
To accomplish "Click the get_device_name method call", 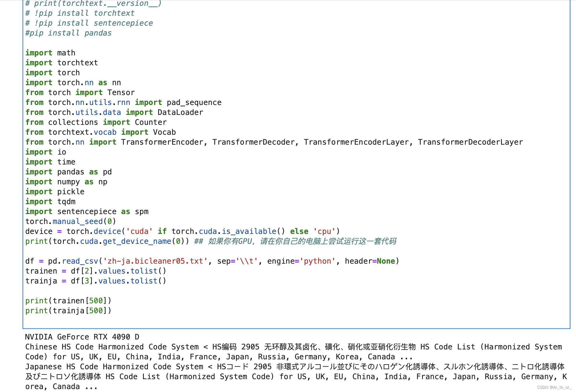I will pos(137,241).
